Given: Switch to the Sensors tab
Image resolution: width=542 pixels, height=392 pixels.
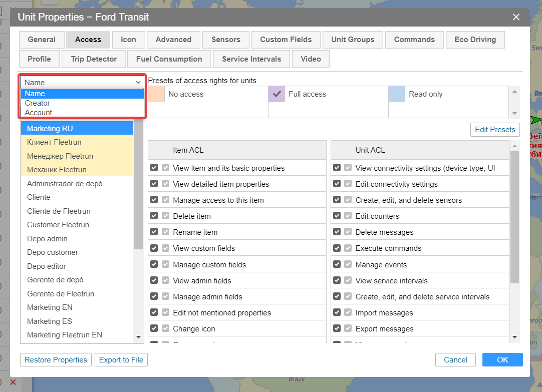Looking at the screenshot, I should pos(225,40).
